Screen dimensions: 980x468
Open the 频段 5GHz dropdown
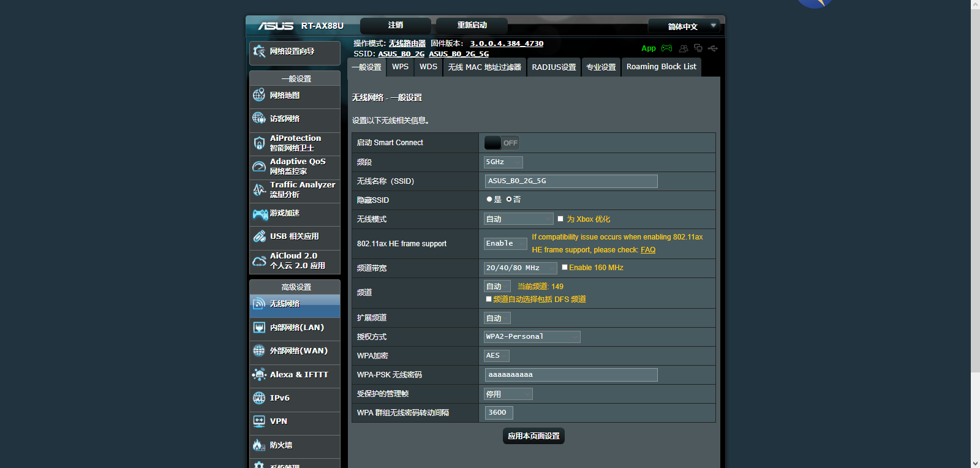[x=503, y=162]
